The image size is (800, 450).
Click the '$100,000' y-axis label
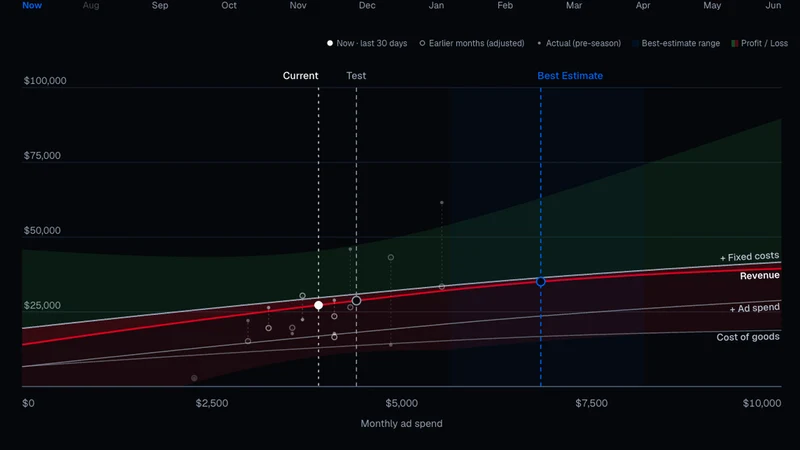pyautogui.click(x=45, y=81)
